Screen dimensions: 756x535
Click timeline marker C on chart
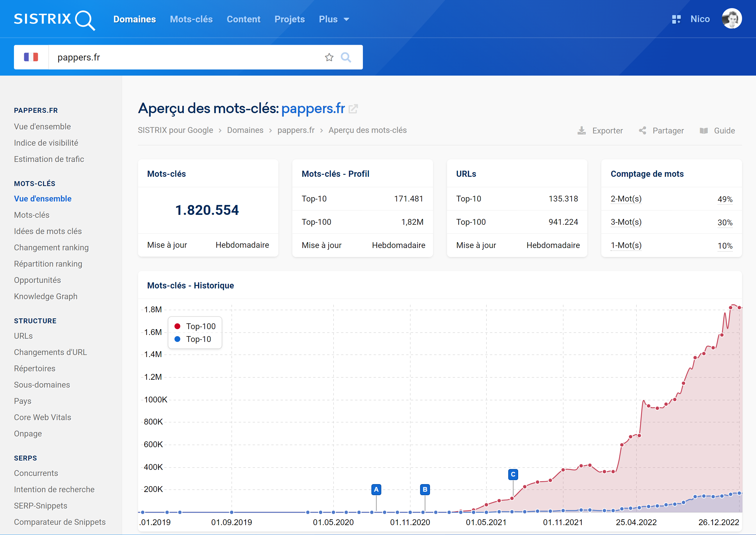point(513,475)
